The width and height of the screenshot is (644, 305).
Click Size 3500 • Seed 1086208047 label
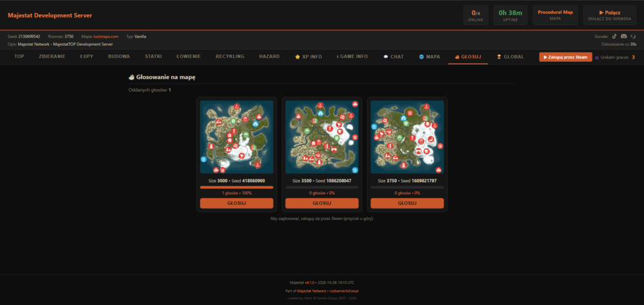322,181
